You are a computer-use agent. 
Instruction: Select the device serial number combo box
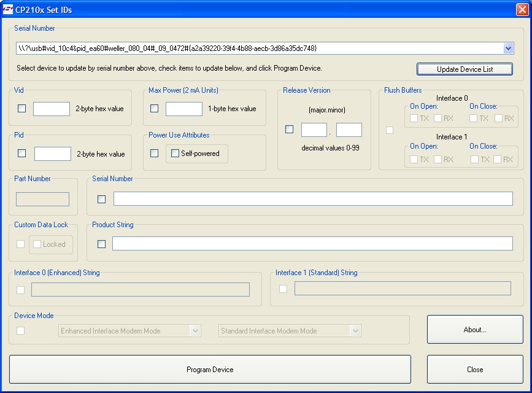[x=264, y=49]
